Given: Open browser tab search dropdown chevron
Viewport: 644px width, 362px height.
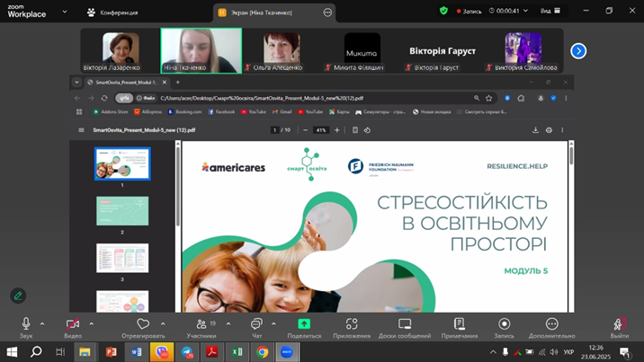Looking at the screenshot, I should 76,83.
